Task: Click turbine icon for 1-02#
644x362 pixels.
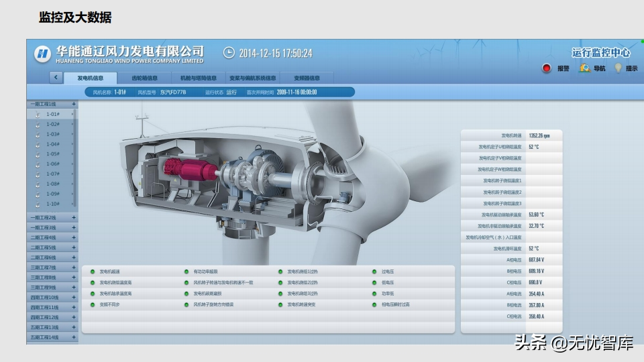Action: [38, 125]
